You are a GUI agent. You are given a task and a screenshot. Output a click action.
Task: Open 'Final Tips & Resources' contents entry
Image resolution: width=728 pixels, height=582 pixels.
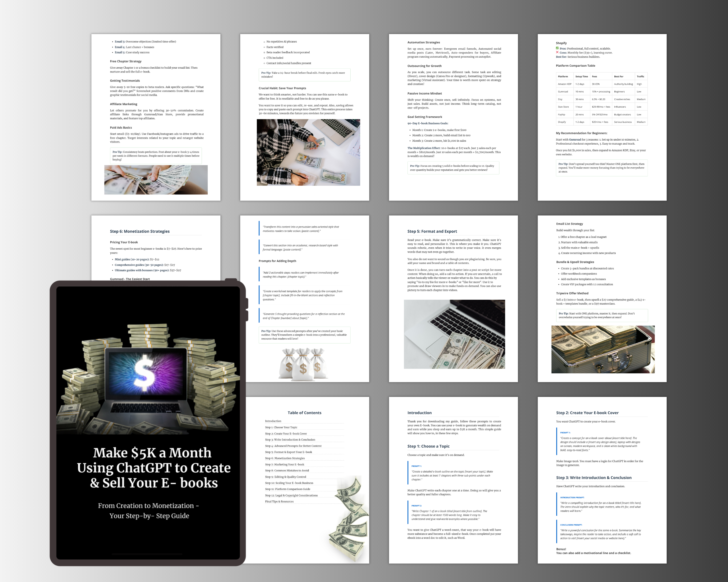click(x=279, y=501)
